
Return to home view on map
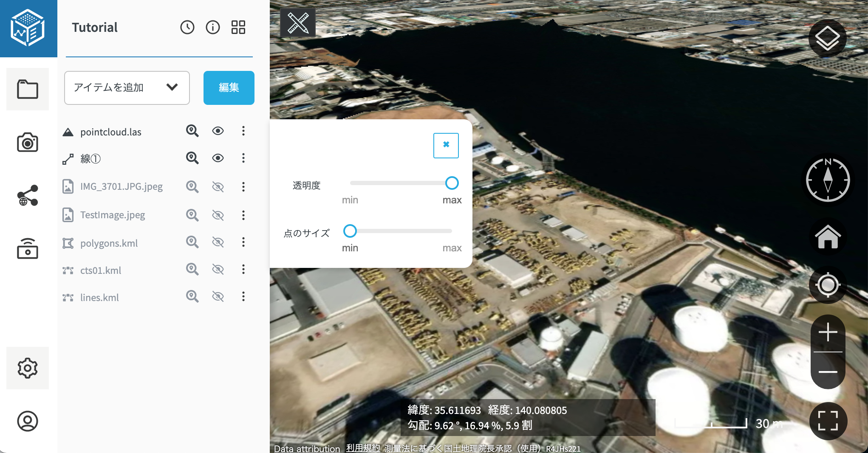(x=828, y=236)
